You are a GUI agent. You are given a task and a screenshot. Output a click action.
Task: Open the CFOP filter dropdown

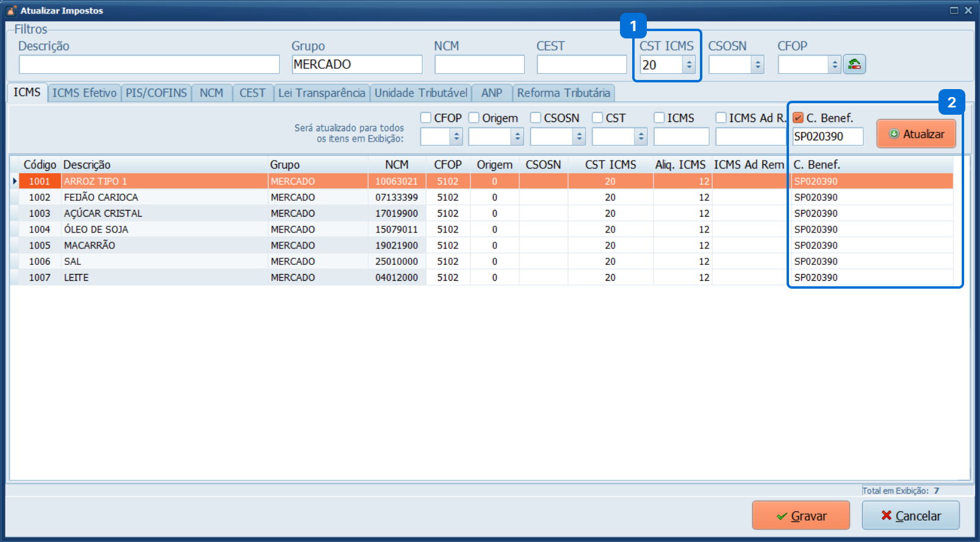(835, 65)
